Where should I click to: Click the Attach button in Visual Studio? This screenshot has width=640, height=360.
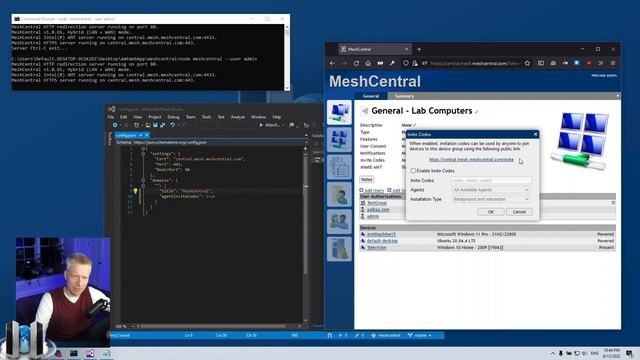pos(269,125)
